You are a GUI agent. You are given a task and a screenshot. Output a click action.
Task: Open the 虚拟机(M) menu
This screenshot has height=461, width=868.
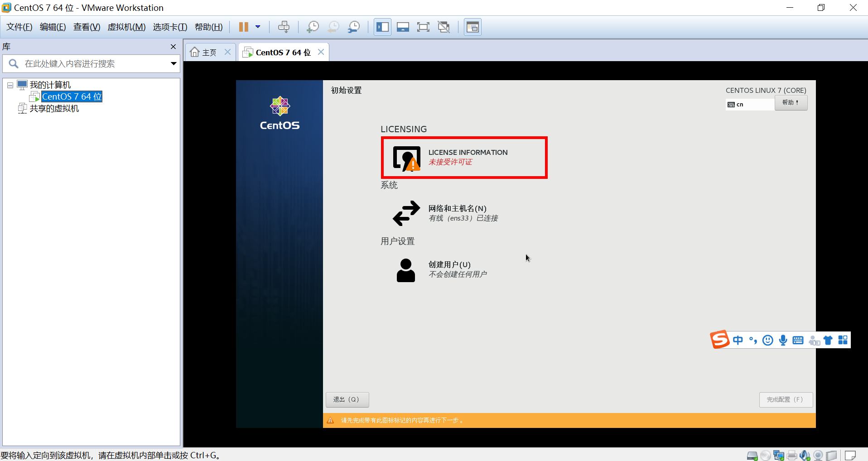[x=126, y=27]
